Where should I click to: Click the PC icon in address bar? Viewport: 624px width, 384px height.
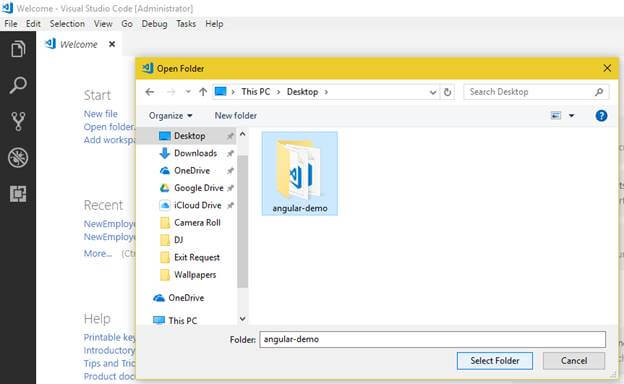coord(220,92)
